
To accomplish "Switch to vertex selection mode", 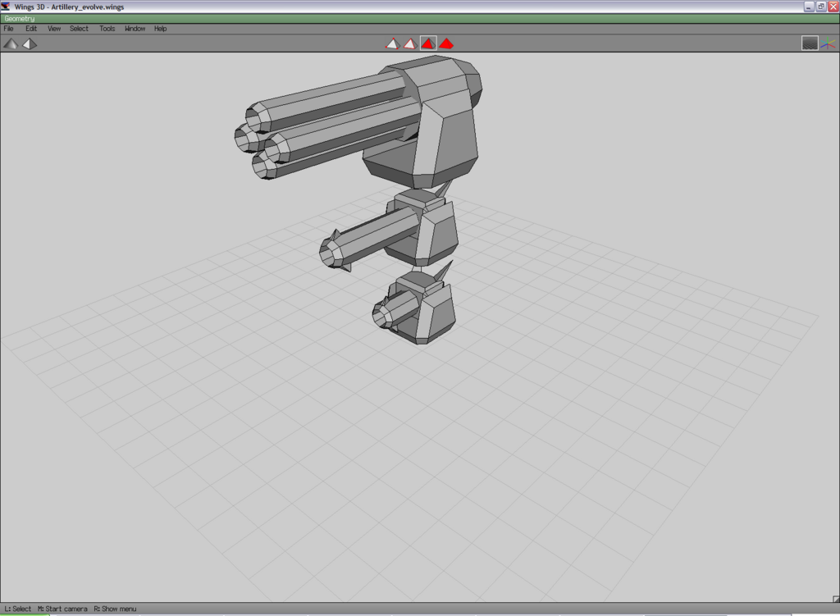I will coord(392,43).
